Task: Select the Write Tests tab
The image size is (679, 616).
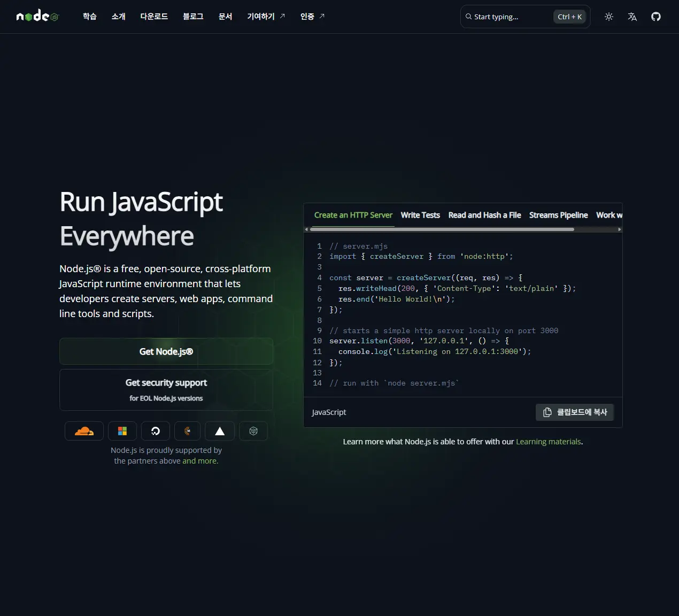Action: pyautogui.click(x=420, y=215)
